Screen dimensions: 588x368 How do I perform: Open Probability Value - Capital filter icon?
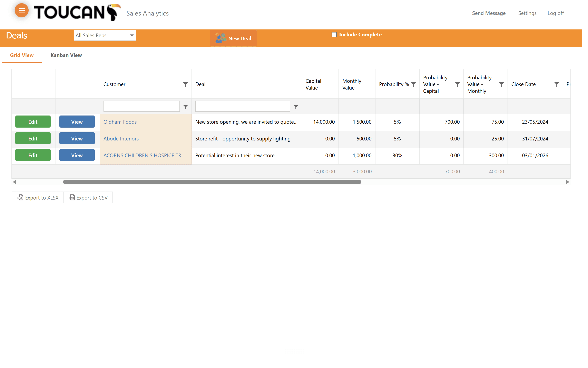(x=457, y=84)
